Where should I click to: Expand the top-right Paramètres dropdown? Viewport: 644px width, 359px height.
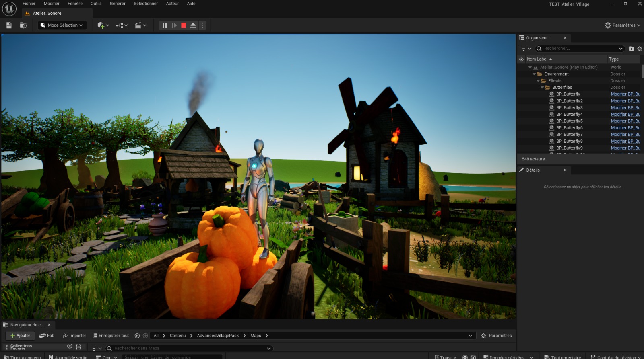pyautogui.click(x=622, y=25)
